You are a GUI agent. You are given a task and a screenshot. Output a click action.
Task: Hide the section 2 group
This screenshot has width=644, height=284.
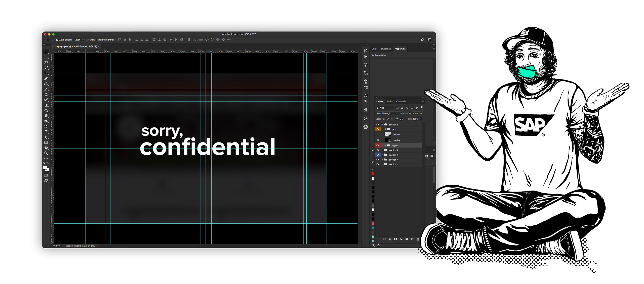[x=378, y=150]
